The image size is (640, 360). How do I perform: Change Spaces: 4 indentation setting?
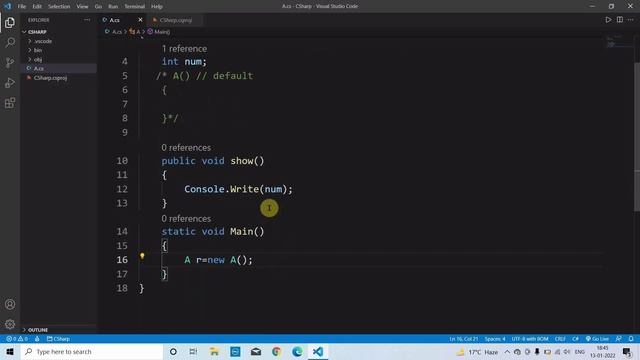(495, 339)
